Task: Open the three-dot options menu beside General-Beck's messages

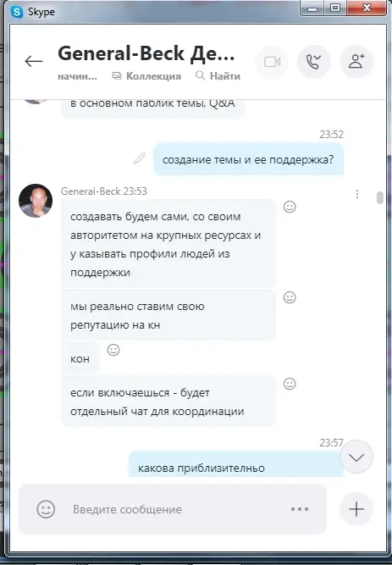Action: point(357,194)
